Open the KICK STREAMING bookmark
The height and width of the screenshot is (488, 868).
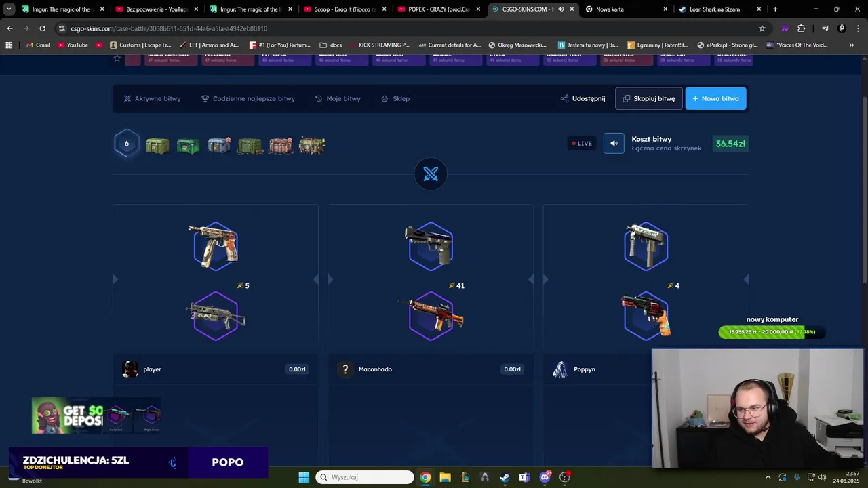tap(379, 45)
